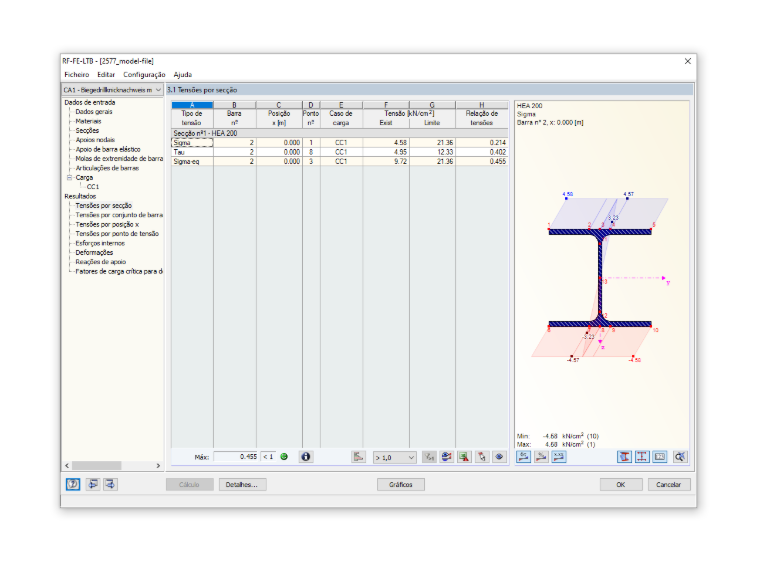Screen dimensions: 760x570
Task: Click the 9.72 existing stress cell
Action: coord(386,161)
